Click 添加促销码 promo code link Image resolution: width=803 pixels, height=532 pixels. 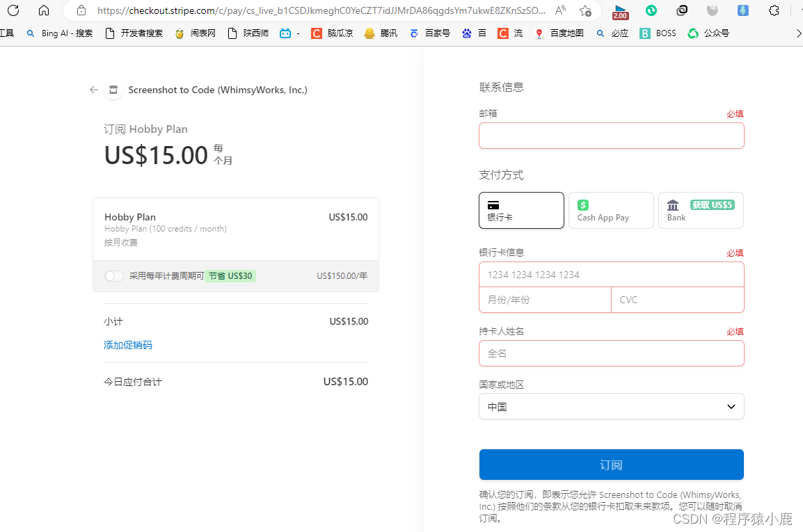128,345
